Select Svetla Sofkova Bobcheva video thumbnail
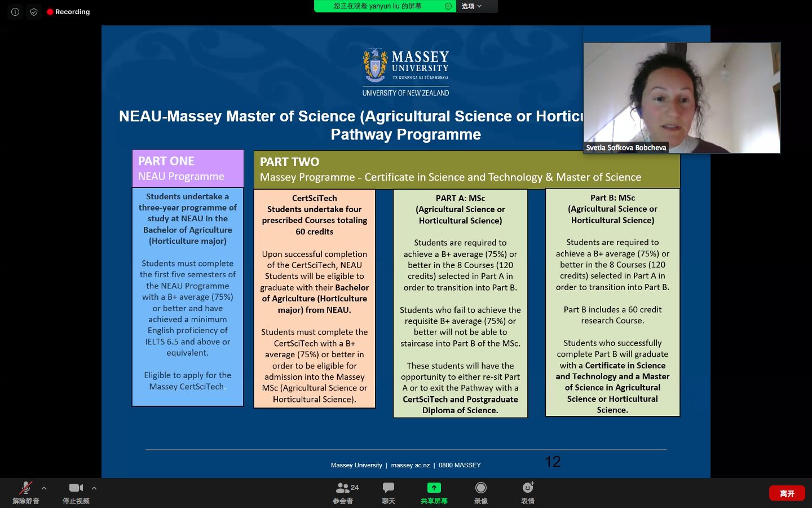Viewport: 812px width, 508px height. (682, 98)
